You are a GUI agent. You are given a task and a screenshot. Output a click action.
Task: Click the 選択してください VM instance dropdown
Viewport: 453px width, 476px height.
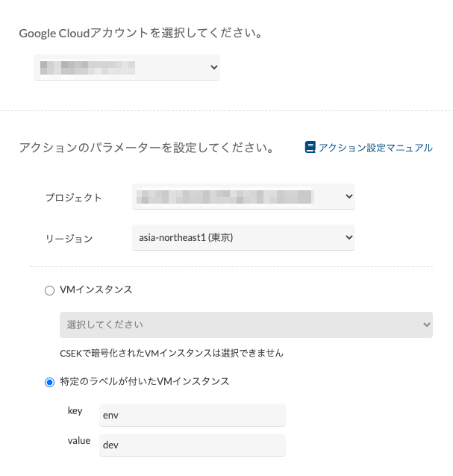coord(246,325)
